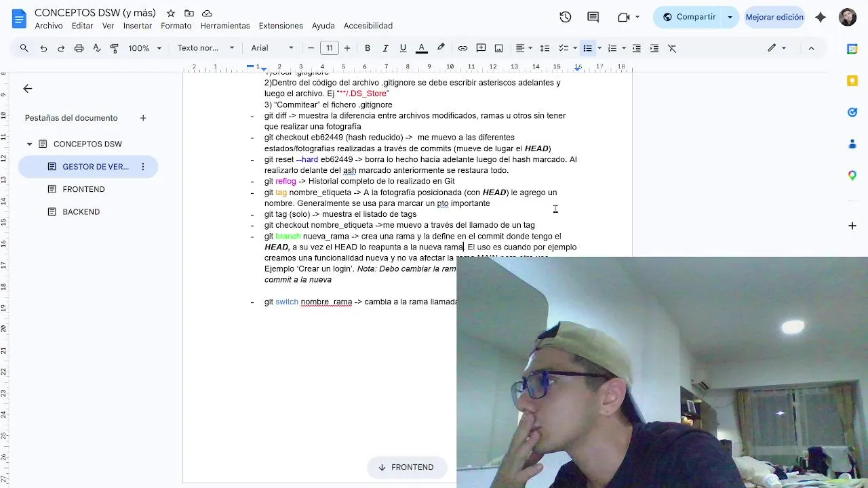Increase the indent
Image resolution: width=868 pixels, height=488 pixels.
(x=654, y=48)
